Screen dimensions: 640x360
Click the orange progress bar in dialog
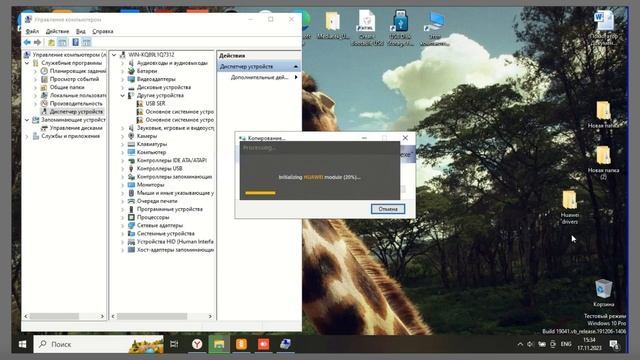click(260, 193)
